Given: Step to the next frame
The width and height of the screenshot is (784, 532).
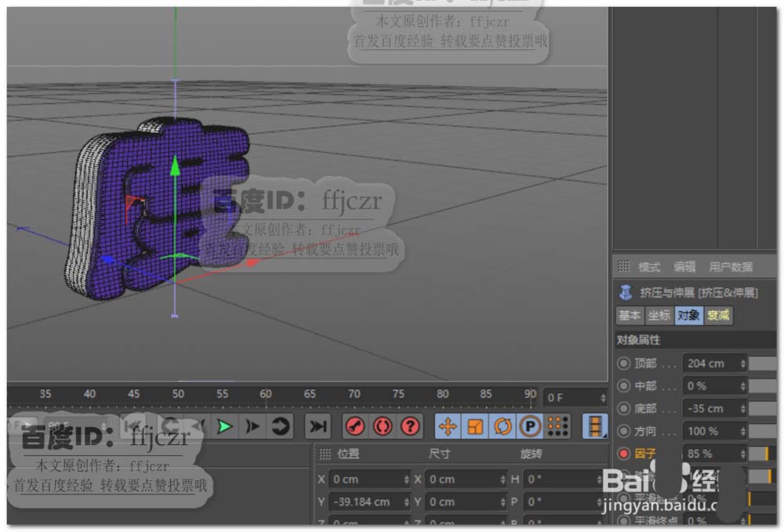Looking at the screenshot, I should [252, 426].
